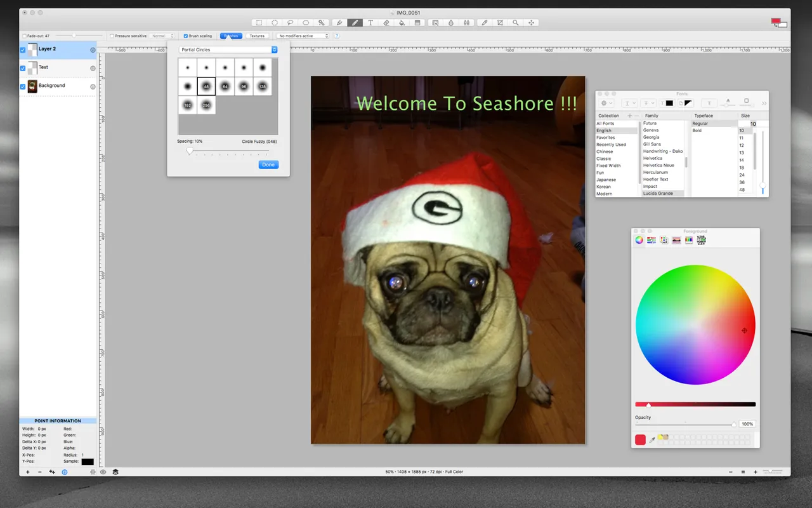Select the crop tool
Image resolution: width=812 pixels, height=508 pixels.
501,23
